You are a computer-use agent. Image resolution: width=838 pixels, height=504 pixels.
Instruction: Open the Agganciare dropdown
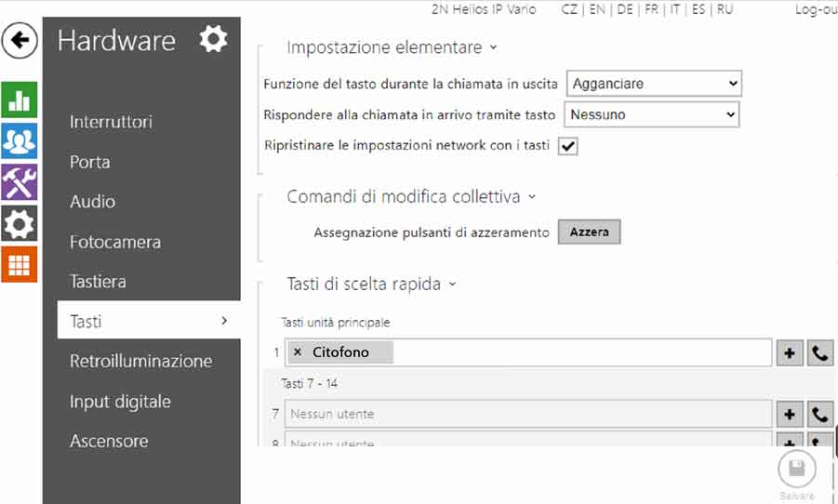tap(654, 84)
